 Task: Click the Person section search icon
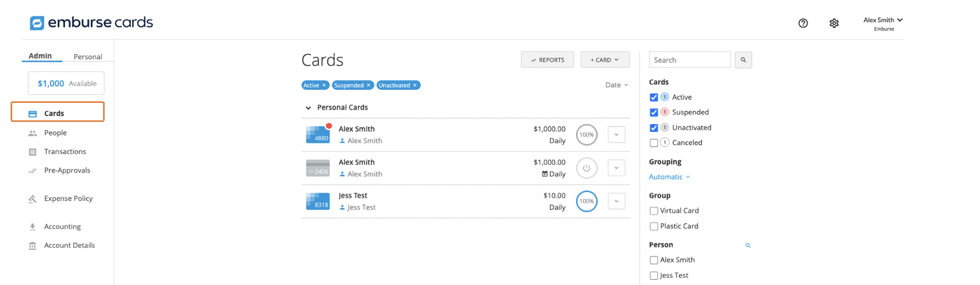click(748, 245)
